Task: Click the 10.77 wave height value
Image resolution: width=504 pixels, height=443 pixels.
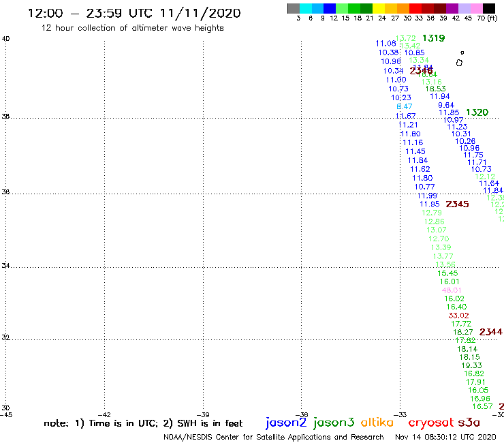Action: [x=424, y=187]
